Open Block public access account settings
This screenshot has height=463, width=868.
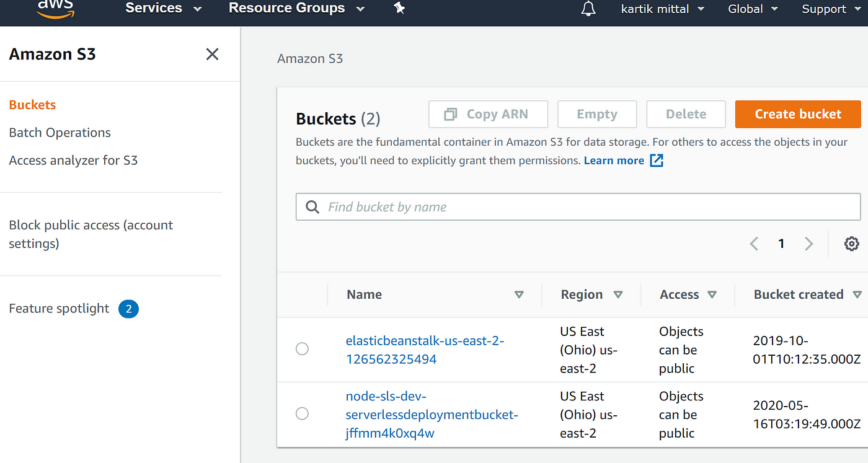pos(91,234)
